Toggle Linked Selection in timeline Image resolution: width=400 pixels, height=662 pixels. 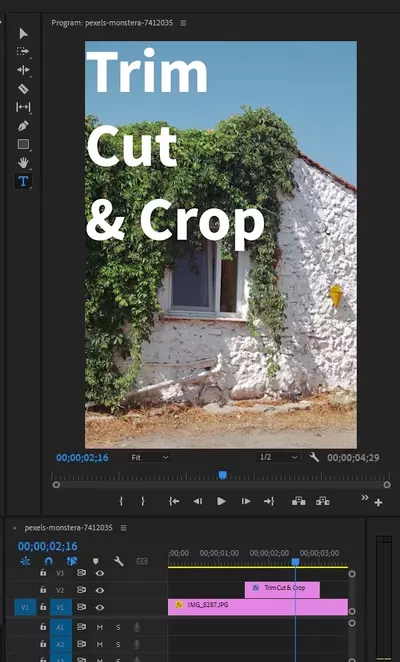click(72, 561)
